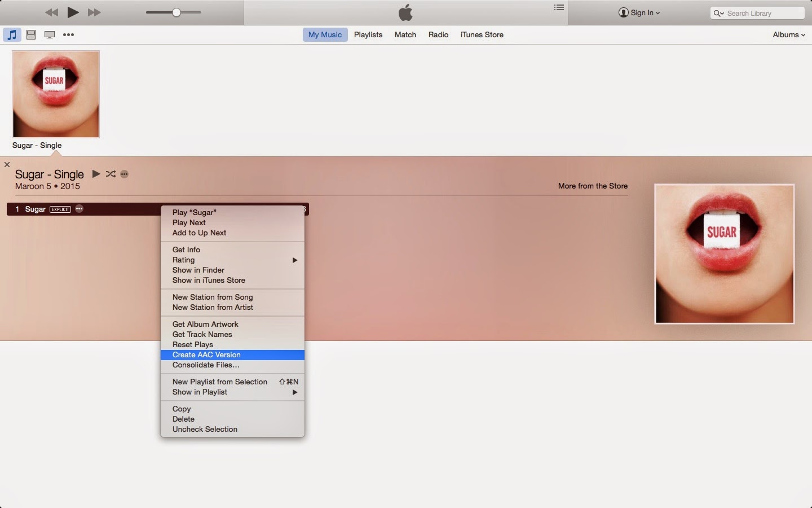This screenshot has width=812, height=508.
Task: Close the expanded album view
Action: click(x=7, y=164)
